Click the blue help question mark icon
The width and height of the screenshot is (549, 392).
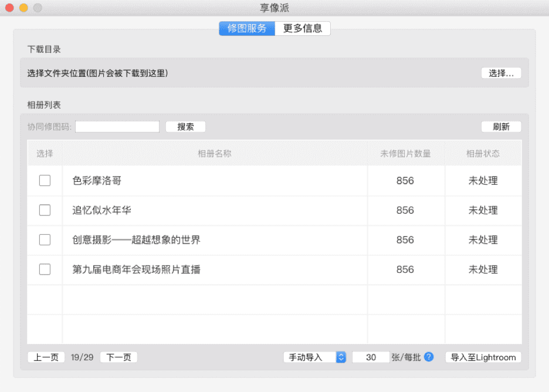pyautogui.click(x=429, y=357)
